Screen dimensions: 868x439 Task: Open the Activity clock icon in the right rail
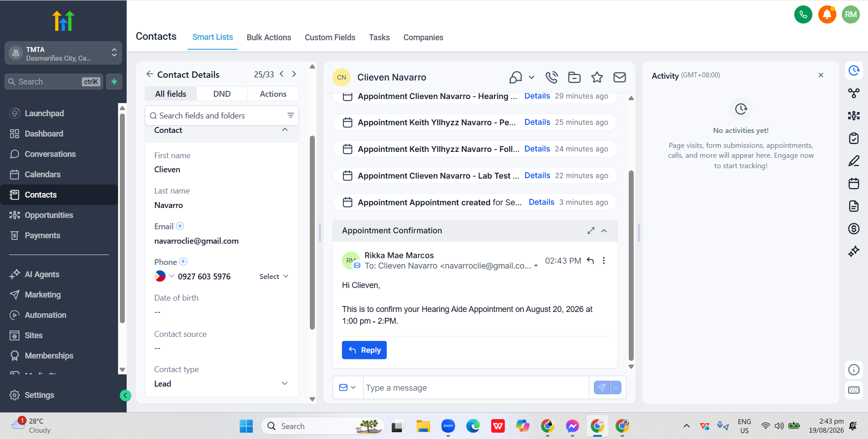pos(854,71)
